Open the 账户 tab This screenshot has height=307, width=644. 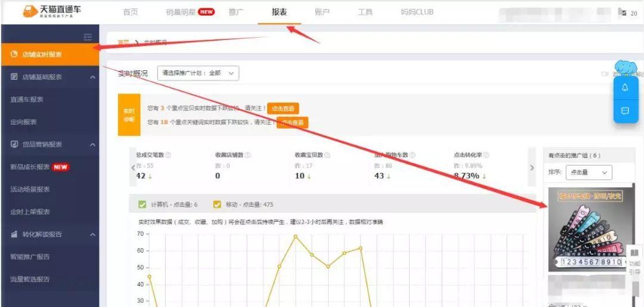(x=322, y=12)
